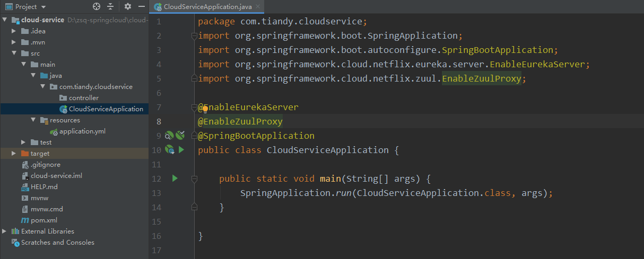The width and height of the screenshot is (644, 259).
Task: Click the @EnableZuulProxy annotation on line 8
Action: 240,121
